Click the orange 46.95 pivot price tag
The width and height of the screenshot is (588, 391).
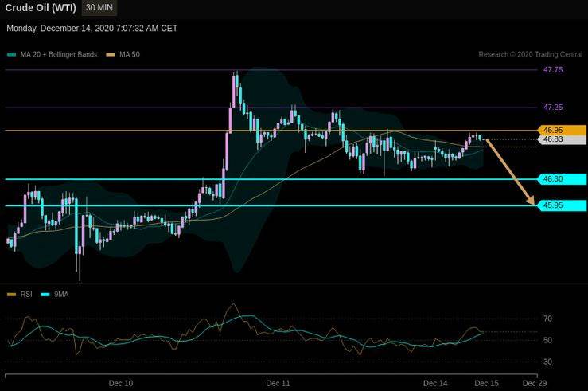point(562,131)
